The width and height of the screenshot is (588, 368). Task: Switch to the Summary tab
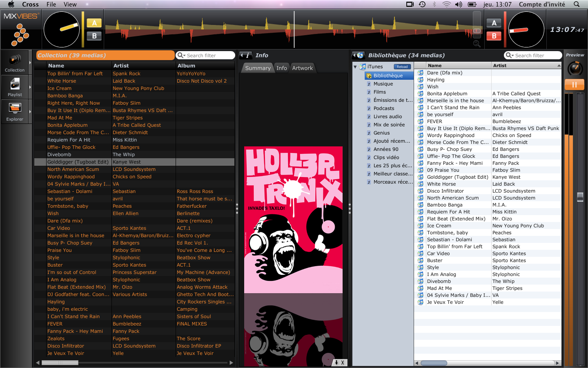pos(258,68)
